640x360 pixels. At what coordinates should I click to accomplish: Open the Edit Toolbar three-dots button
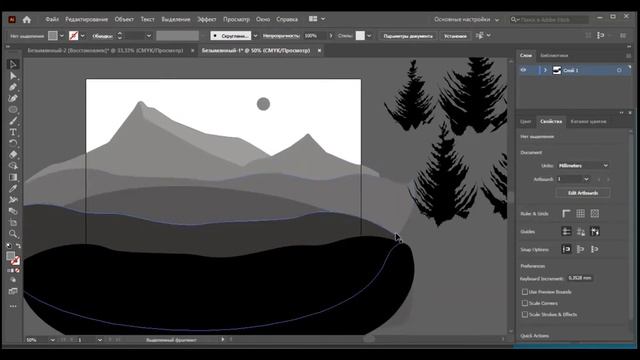pos(13,306)
